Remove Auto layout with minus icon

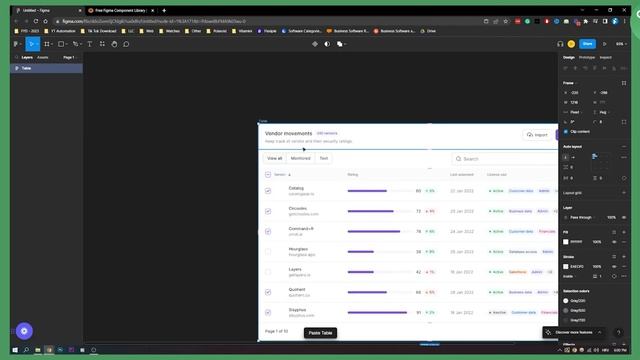click(x=624, y=147)
